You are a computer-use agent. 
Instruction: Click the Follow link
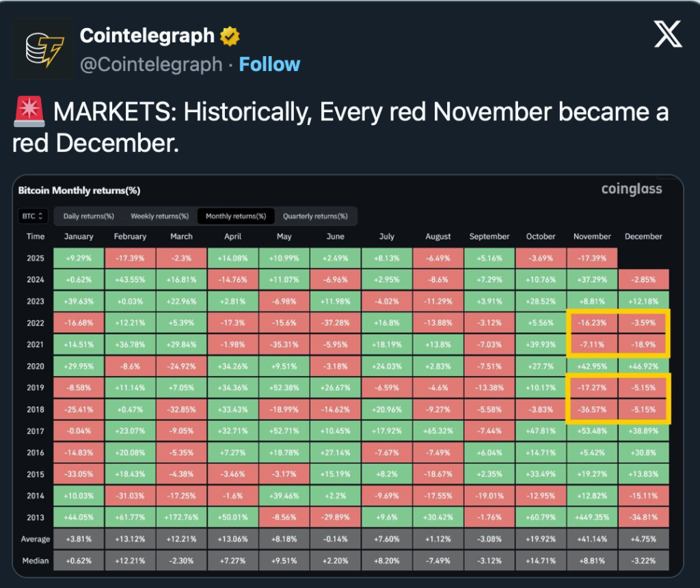tap(269, 64)
